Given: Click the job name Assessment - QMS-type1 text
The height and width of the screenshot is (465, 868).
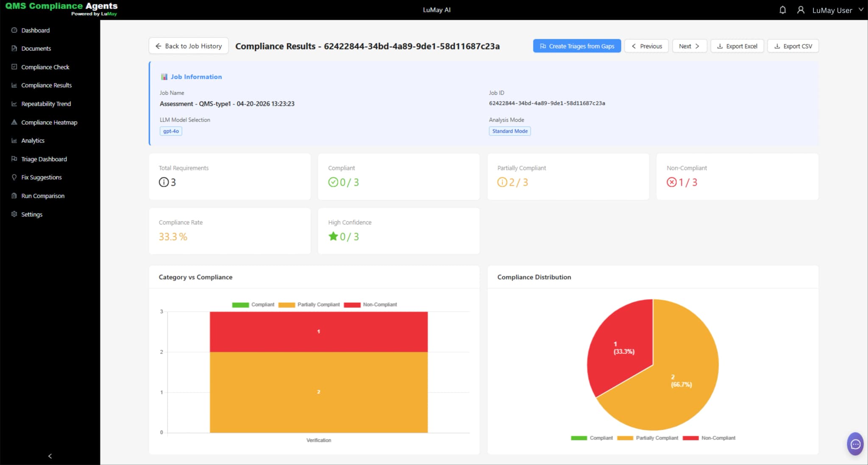Looking at the screenshot, I should [227, 103].
